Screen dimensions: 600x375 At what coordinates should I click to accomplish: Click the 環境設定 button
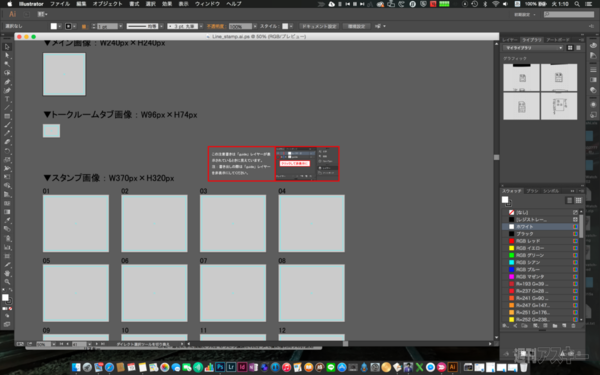tap(356, 26)
